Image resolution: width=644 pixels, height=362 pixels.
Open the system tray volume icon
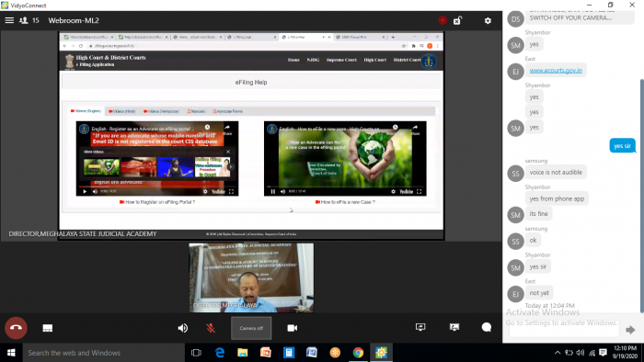(581, 353)
